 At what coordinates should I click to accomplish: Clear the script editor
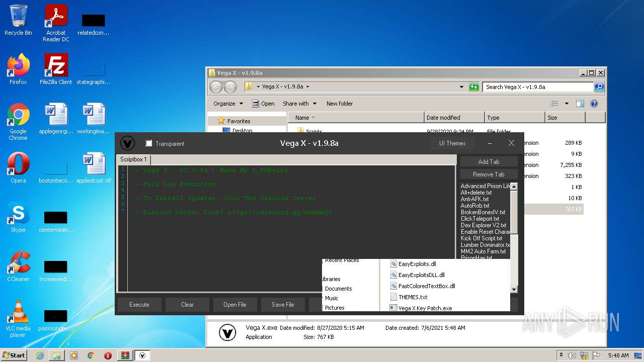pyautogui.click(x=187, y=304)
